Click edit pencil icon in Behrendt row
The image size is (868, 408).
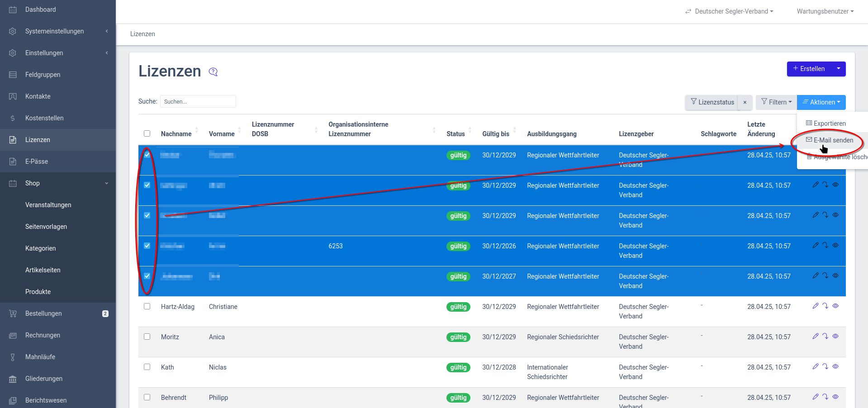coord(815,397)
